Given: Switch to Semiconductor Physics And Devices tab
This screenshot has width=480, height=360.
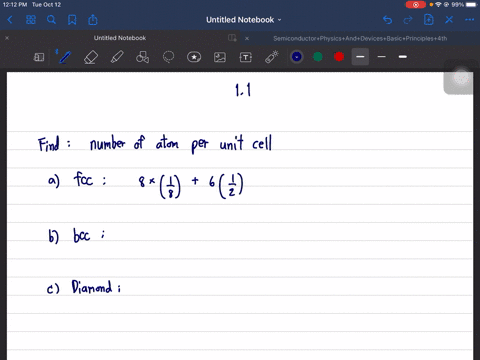Looking at the screenshot, I should tap(360, 38).
